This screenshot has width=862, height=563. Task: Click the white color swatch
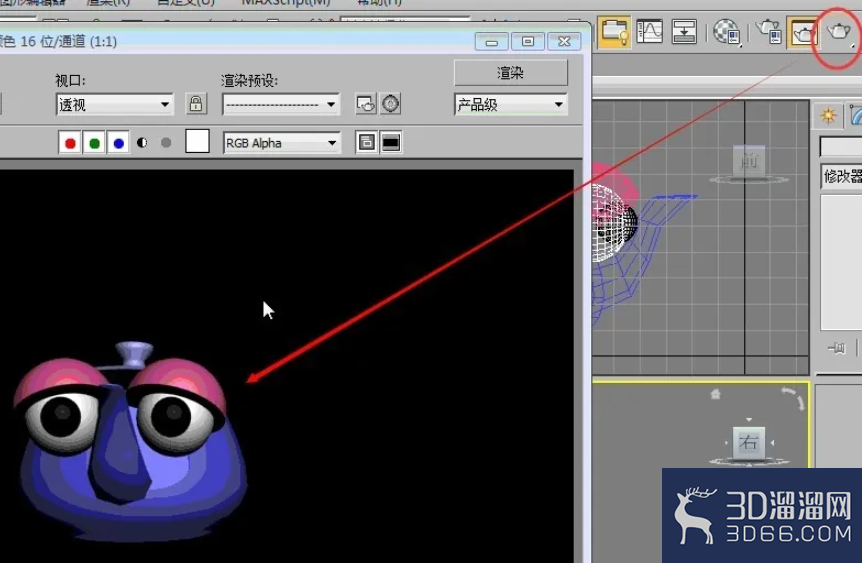[197, 141]
